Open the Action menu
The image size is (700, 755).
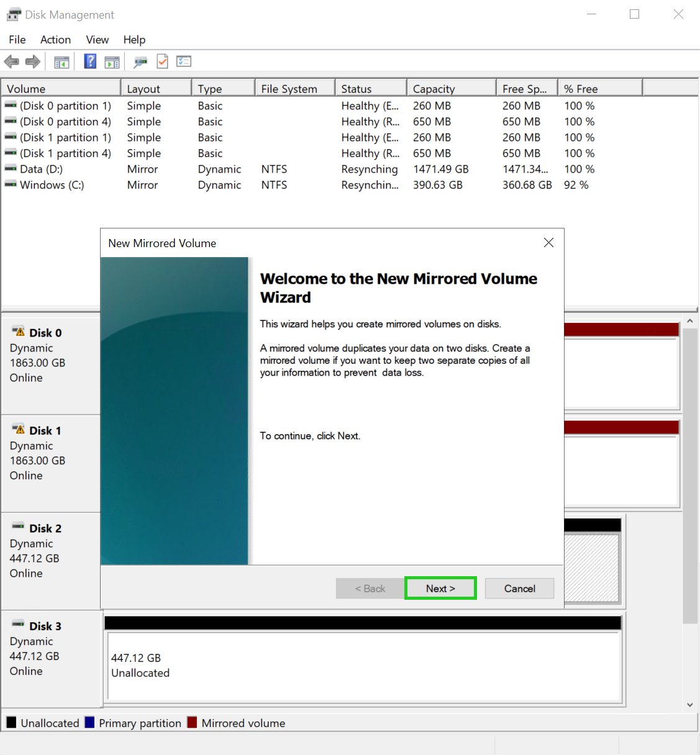click(x=55, y=39)
